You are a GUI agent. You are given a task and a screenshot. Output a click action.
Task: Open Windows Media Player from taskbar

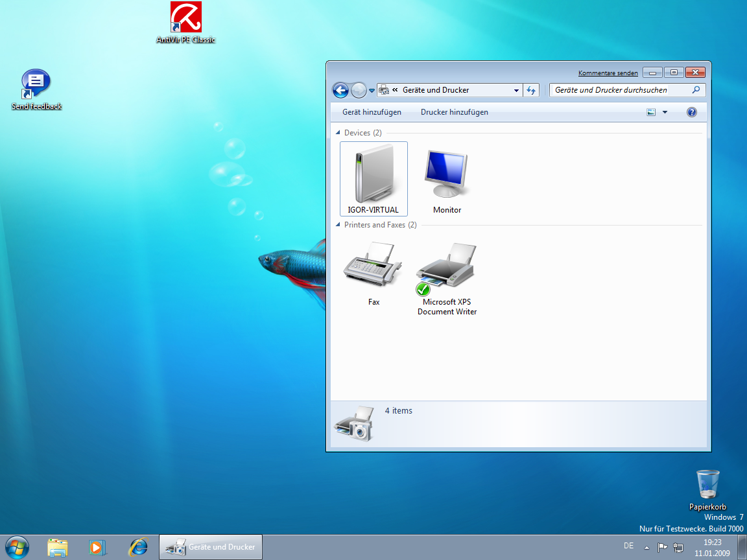(97, 547)
